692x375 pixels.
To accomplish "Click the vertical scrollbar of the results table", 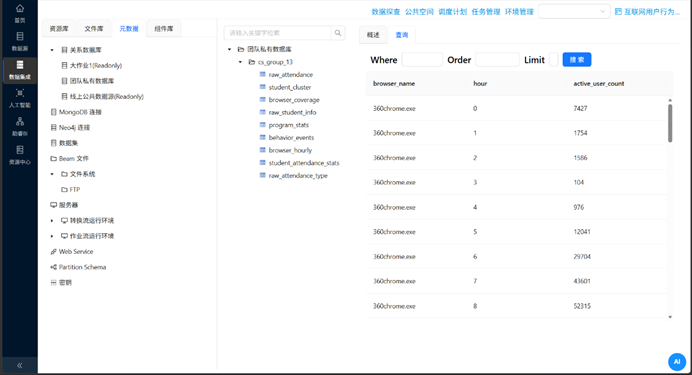I will pos(670,123).
